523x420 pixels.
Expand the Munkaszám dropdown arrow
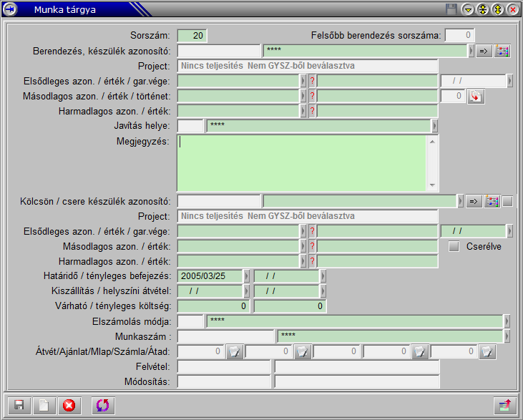507,336
